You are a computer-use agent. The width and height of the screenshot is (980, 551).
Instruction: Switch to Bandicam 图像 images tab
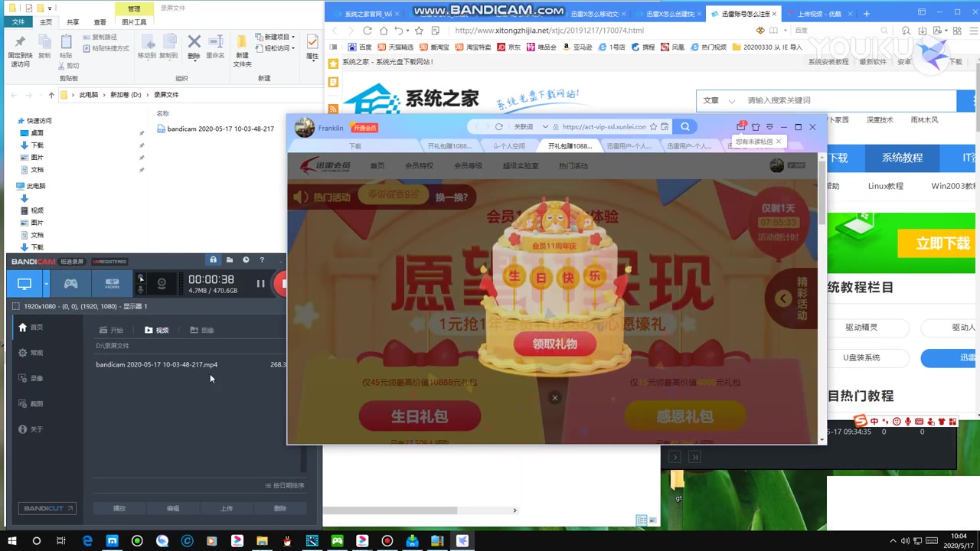tap(202, 331)
